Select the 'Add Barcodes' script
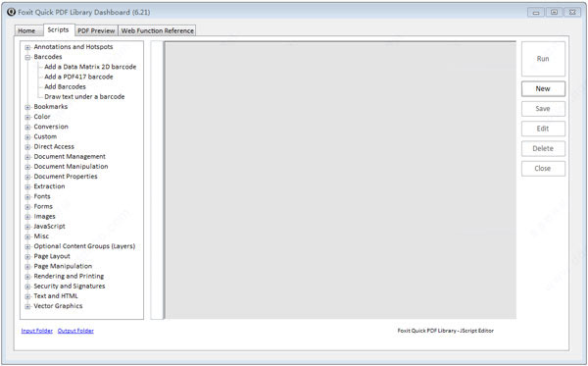 tap(65, 86)
